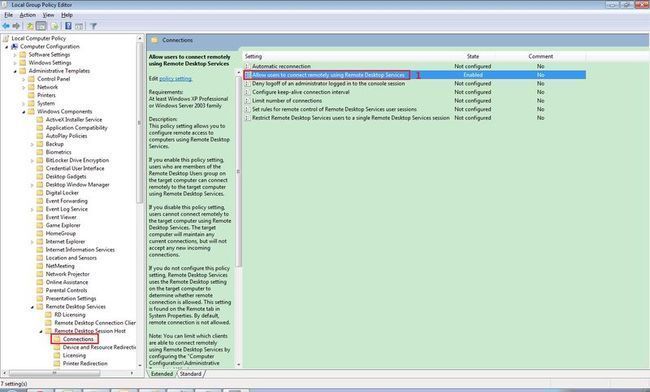The width and height of the screenshot is (650, 392).
Task: Expand the Control Panel node
Action: (x=24, y=79)
